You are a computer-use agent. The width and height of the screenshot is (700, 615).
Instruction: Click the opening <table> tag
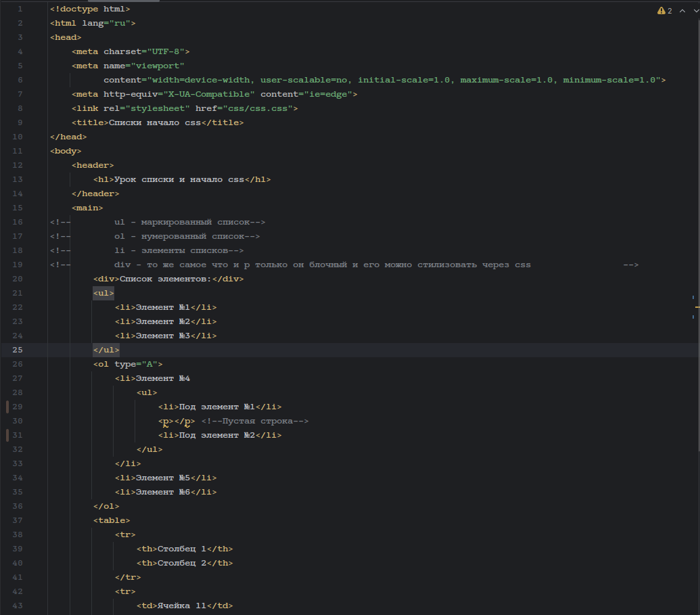click(x=112, y=520)
